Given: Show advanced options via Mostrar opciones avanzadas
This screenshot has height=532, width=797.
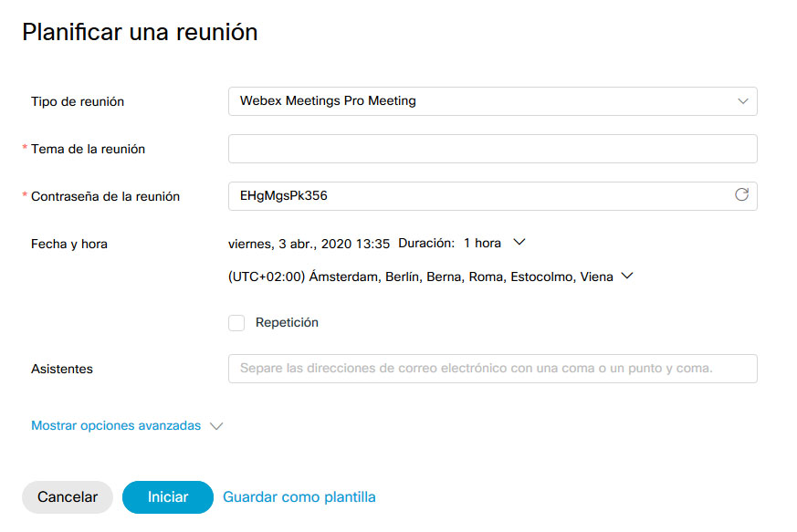Looking at the screenshot, I should (x=116, y=425).
